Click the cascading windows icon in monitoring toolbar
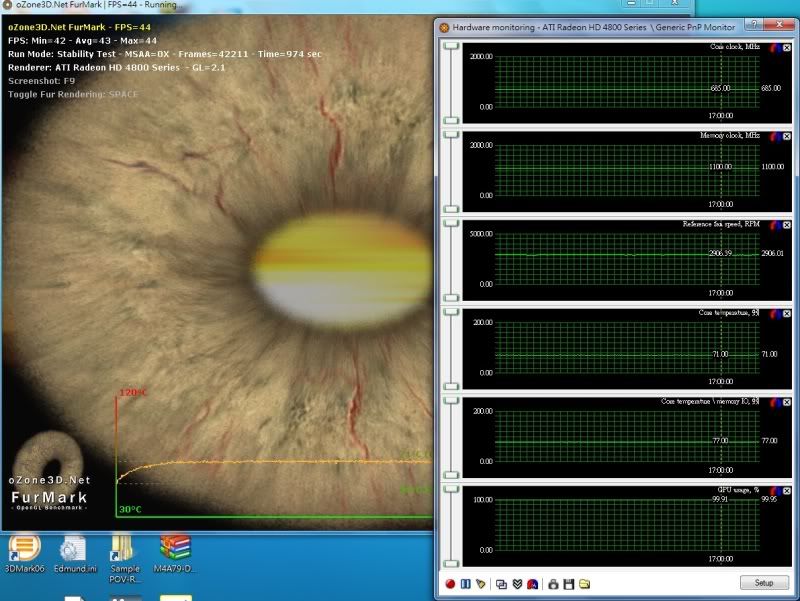800x601 pixels. click(502, 584)
